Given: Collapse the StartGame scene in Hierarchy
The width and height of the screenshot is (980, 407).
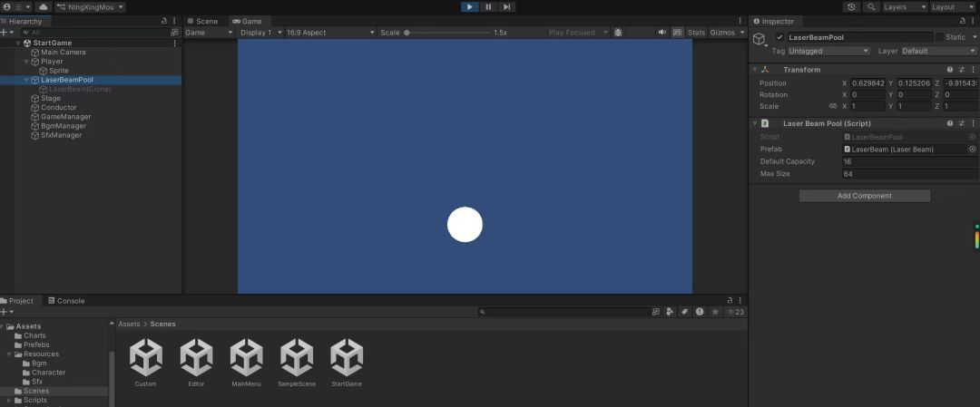Looking at the screenshot, I should (x=19, y=44).
